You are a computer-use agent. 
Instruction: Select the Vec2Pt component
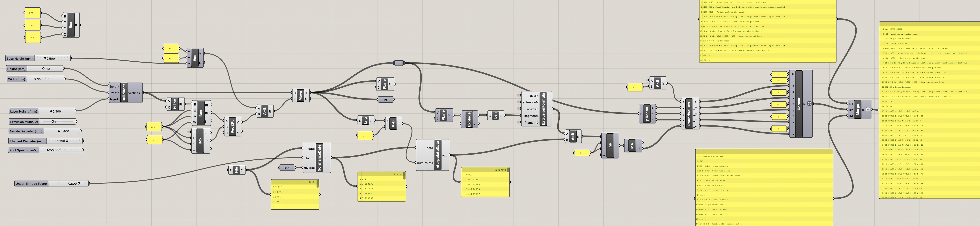232,127
